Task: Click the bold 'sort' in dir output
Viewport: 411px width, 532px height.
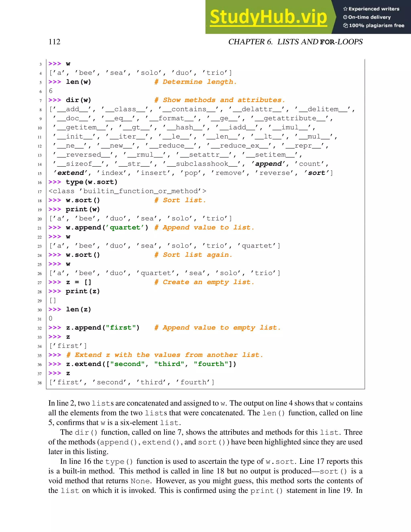Action: [316, 173]
